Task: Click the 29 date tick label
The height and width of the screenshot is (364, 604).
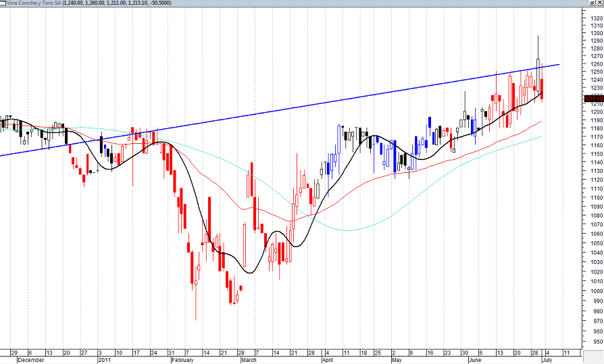Action: coord(14,353)
